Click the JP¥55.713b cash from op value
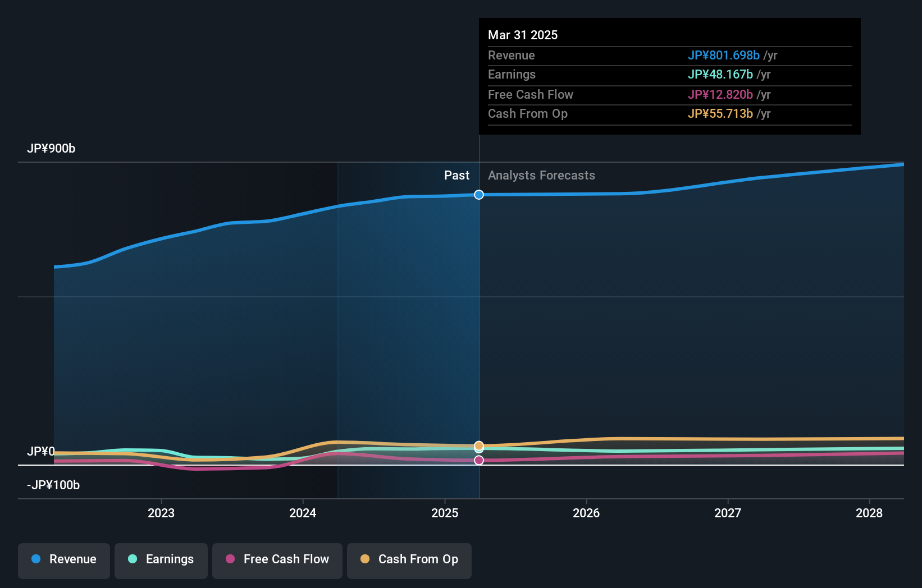 point(720,114)
